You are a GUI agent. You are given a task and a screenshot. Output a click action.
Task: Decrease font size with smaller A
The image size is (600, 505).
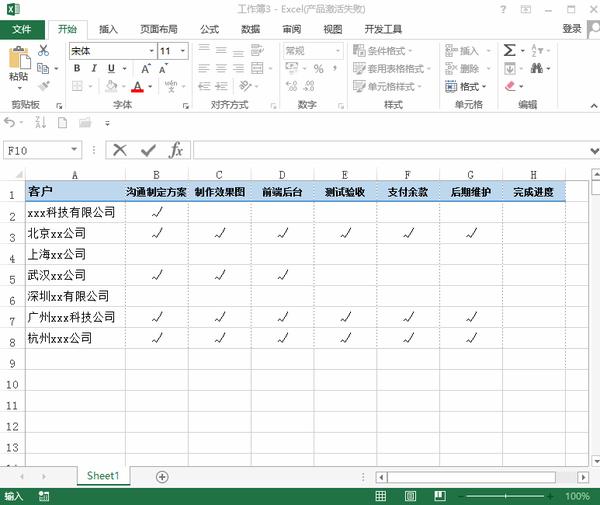click(163, 69)
